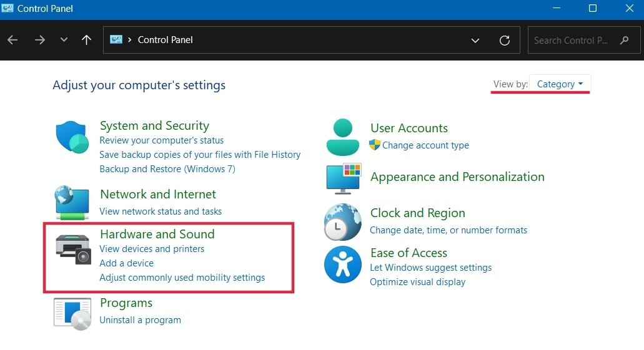Open Hardware and Sound category
Viewport: 644px width, 350px height.
[157, 234]
